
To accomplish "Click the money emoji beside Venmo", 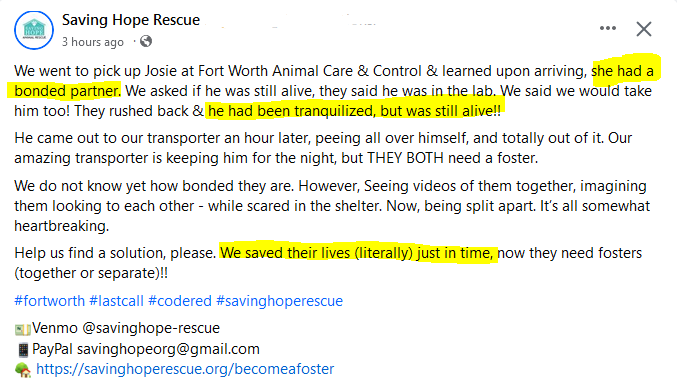I will (x=22, y=330).
